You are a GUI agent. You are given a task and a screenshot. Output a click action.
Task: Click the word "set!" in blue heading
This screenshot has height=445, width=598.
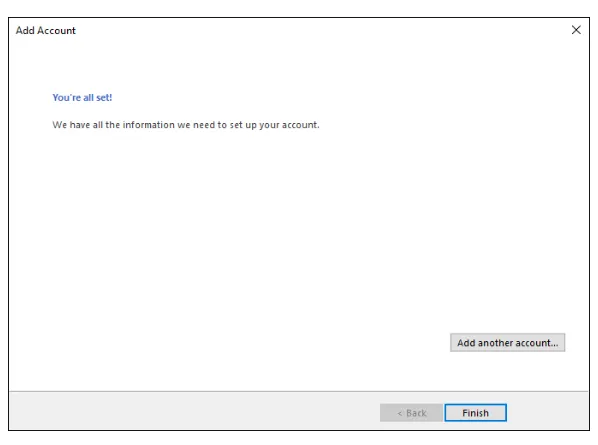pyautogui.click(x=104, y=98)
